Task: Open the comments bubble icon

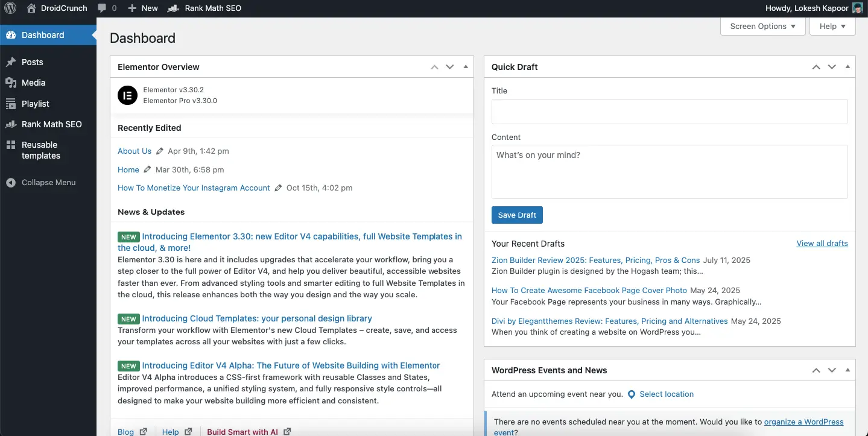Action: tap(102, 8)
